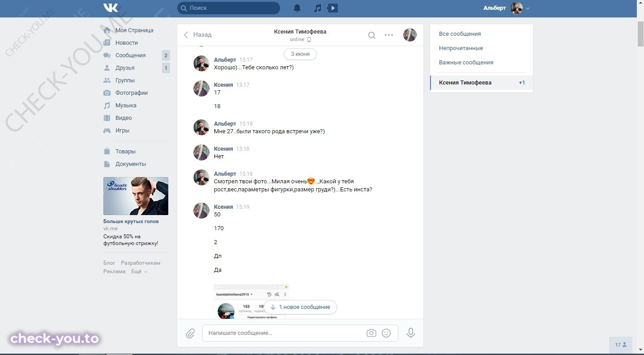The width and height of the screenshot is (644, 355).
Task: Click the vk.me ad domain text
Action: [111, 228]
